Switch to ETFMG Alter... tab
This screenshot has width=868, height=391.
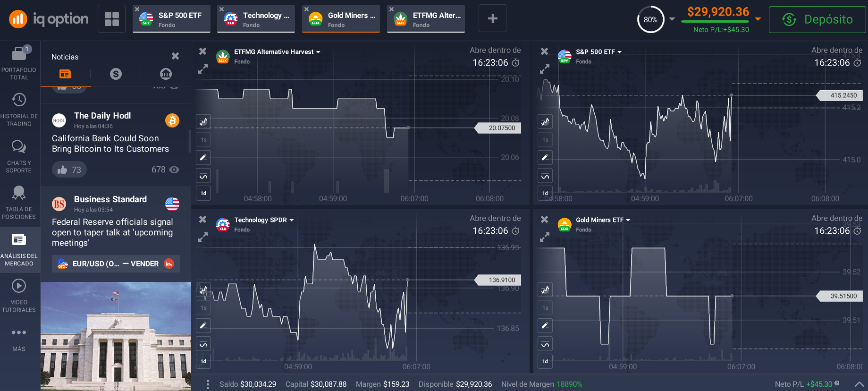426,19
